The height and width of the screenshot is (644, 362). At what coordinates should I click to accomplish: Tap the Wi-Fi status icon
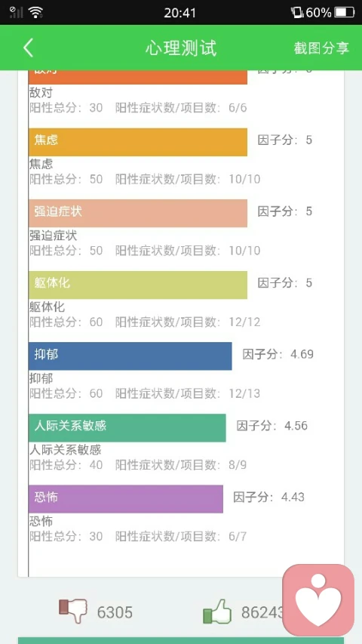35,12
